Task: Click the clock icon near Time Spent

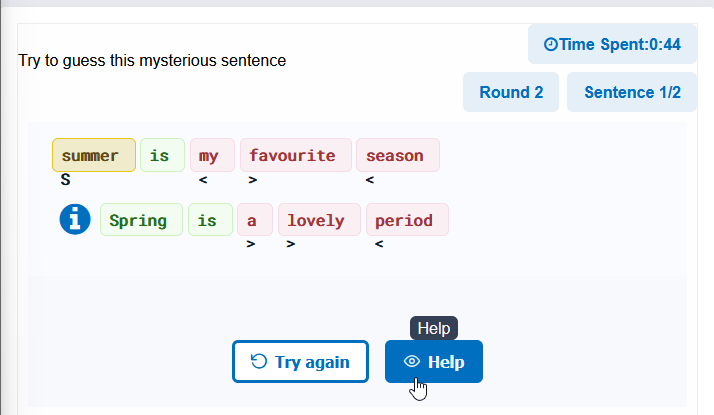Action: point(551,44)
